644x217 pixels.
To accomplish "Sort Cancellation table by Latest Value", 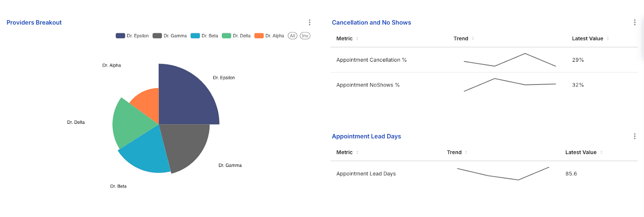I will coord(608,39).
